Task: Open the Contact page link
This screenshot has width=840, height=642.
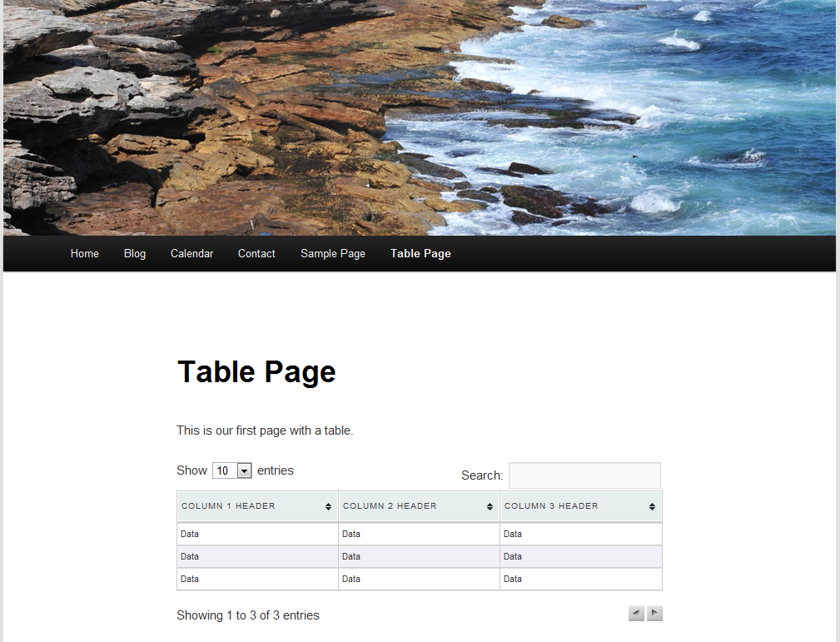Action: (256, 254)
